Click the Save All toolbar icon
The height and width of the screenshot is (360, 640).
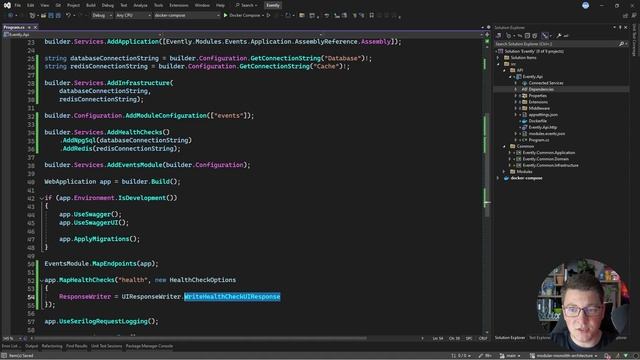click(58, 16)
